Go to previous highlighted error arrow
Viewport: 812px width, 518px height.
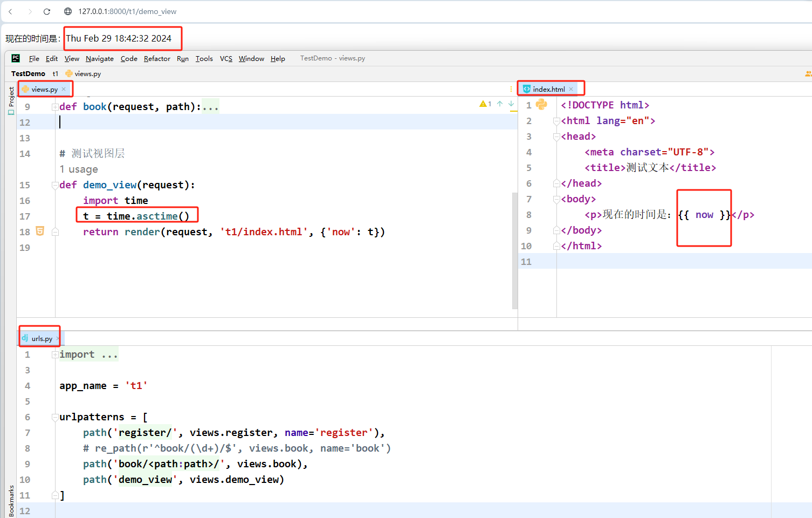click(500, 104)
